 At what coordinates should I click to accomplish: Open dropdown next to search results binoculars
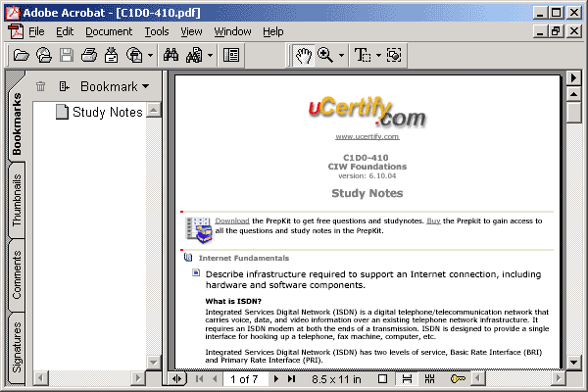[210, 56]
